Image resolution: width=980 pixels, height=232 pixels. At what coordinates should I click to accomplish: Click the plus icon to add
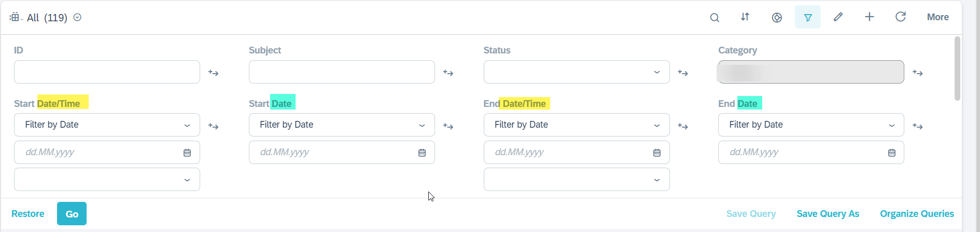tap(870, 17)
